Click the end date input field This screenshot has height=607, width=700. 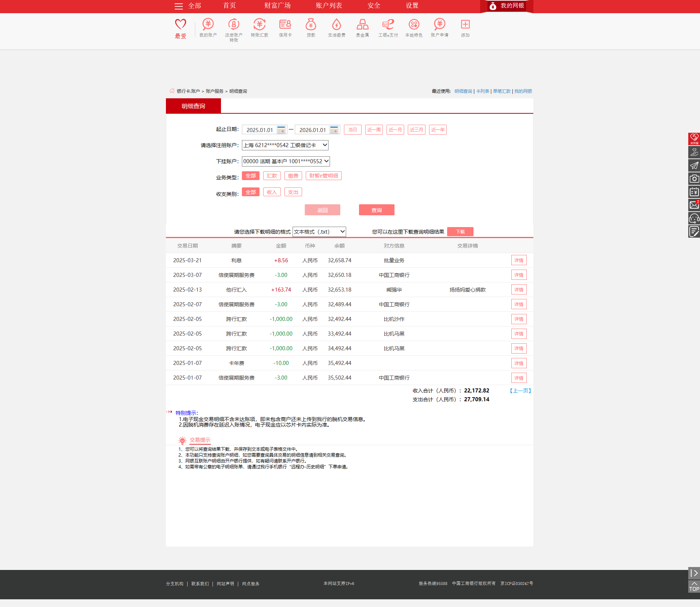[x=312, y=130]
